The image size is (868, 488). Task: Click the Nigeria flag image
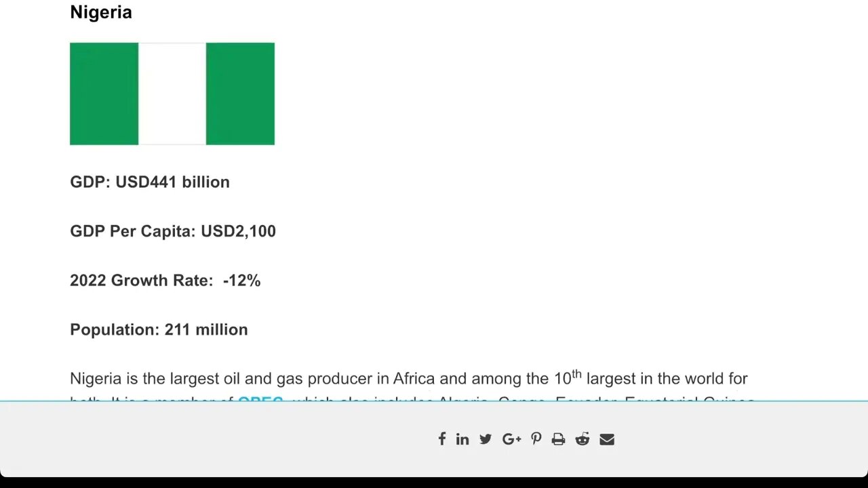(x=172, y=94)
